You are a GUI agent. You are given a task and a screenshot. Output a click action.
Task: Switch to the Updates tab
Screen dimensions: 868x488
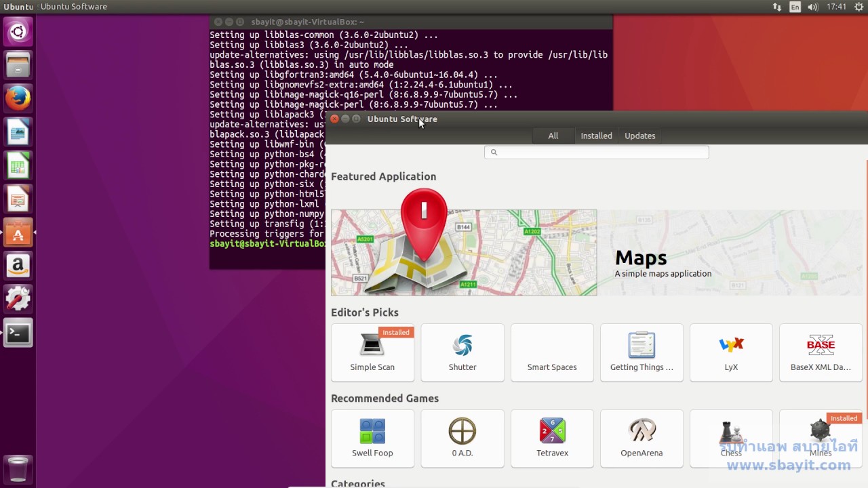639,136
